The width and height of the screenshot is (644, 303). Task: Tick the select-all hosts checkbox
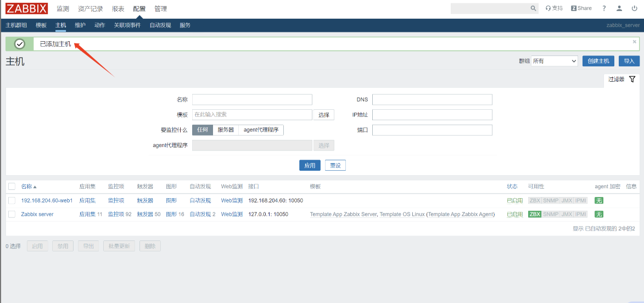(12, 187)
